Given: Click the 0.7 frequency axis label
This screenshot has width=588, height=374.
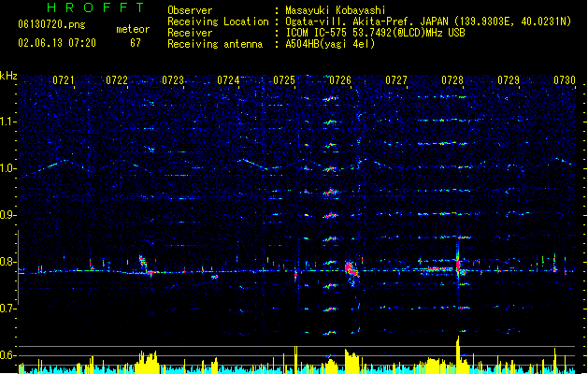Looking at the screenshot, I should coord(8,309).
